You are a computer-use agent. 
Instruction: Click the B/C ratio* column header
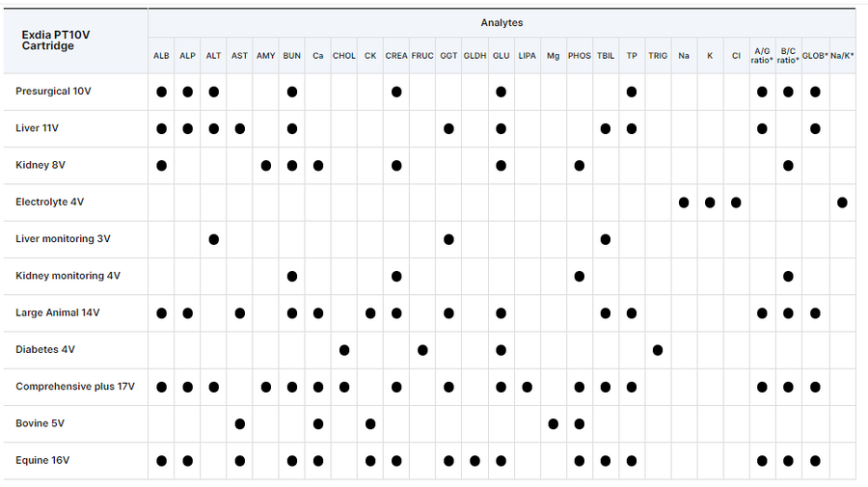pos(788,55)
